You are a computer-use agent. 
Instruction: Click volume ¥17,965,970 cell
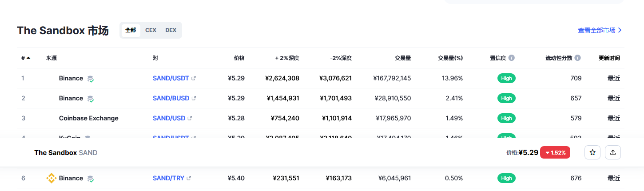(x=394, y=118)
